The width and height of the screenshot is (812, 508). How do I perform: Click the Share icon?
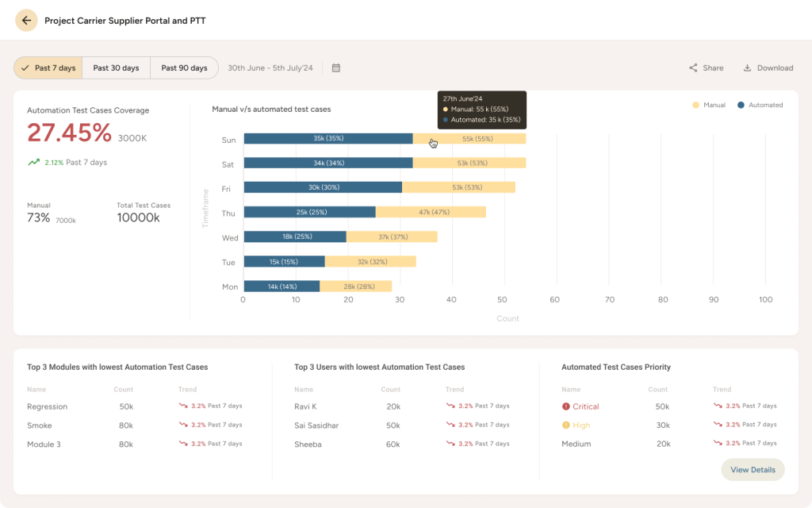point(692,68)
